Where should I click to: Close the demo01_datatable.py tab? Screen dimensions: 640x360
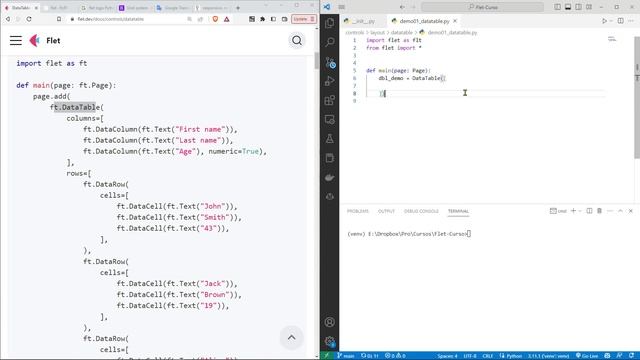click(x=455, y=21)
